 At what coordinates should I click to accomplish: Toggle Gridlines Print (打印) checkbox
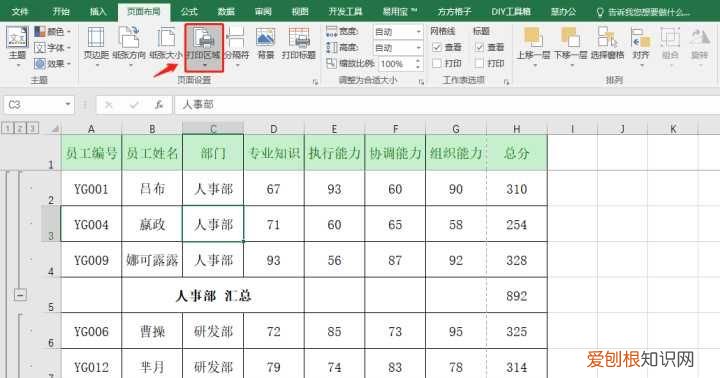pos(437,63)
